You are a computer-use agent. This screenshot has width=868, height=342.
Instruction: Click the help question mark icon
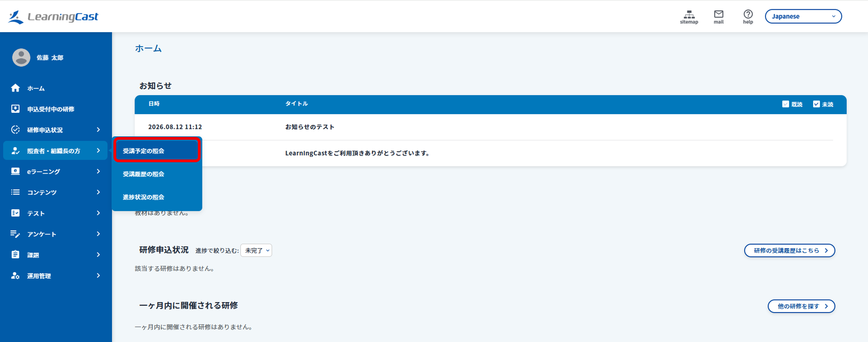[x=748, y=14]
